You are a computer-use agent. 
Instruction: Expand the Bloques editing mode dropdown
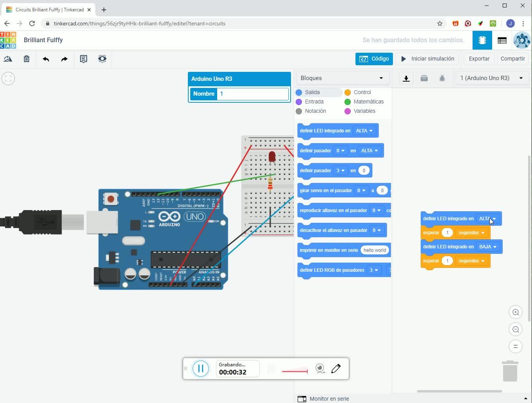point(342,78)
